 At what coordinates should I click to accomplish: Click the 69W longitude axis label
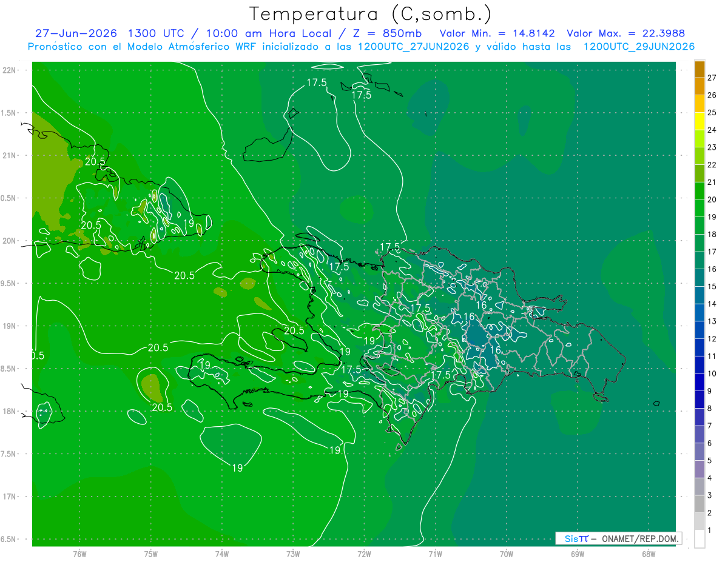[x=578, y=554]
